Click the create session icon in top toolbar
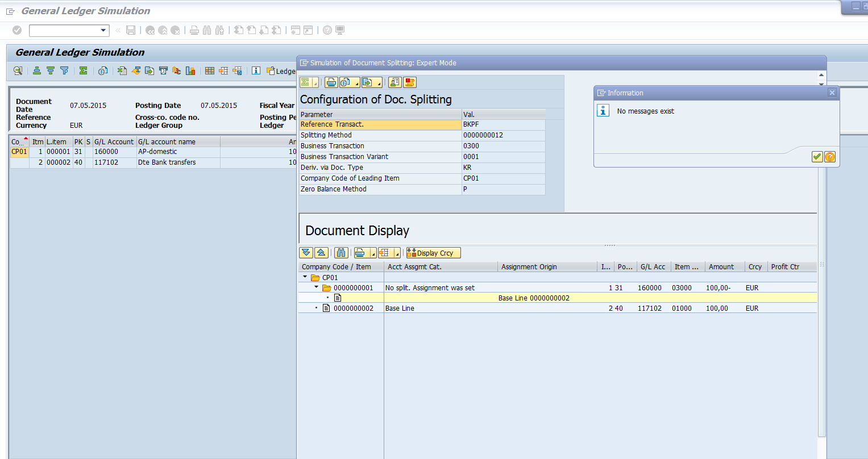Screen dimensions: 868x459 (295, 30)
